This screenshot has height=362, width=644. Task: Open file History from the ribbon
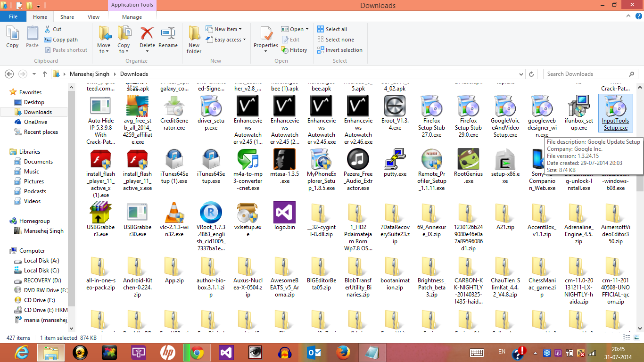click(294, 50)
